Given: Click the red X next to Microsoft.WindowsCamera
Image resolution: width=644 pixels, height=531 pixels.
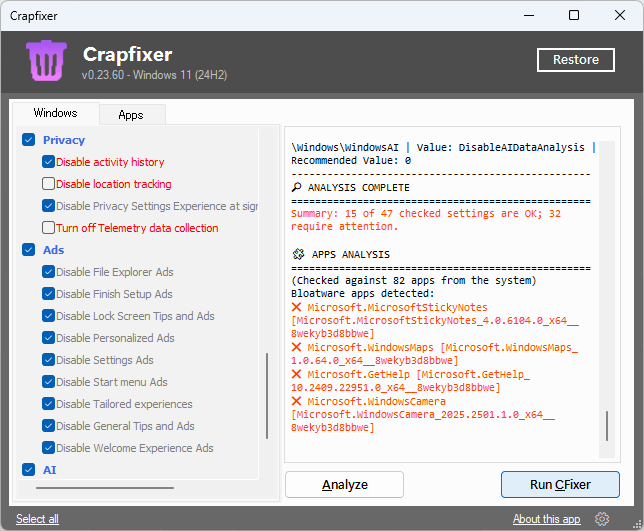Looking at the screenshot, I should click(296, 401).
